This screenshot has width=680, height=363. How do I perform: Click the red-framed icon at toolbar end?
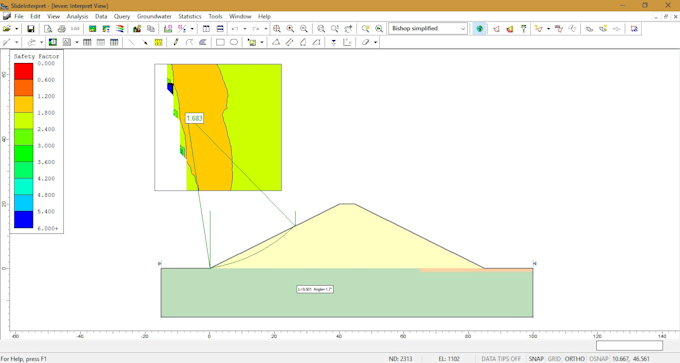click(x=634, y=29)
